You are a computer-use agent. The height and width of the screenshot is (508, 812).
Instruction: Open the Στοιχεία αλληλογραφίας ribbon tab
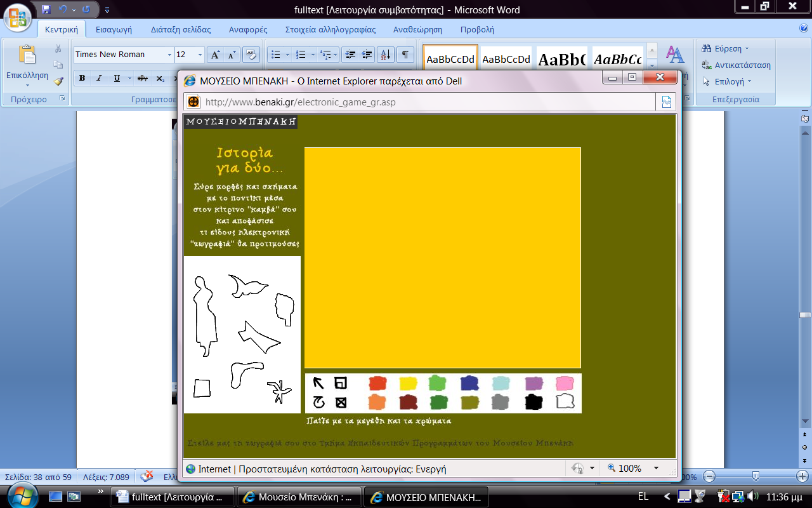pyautogui.click(x=331, y=29)
